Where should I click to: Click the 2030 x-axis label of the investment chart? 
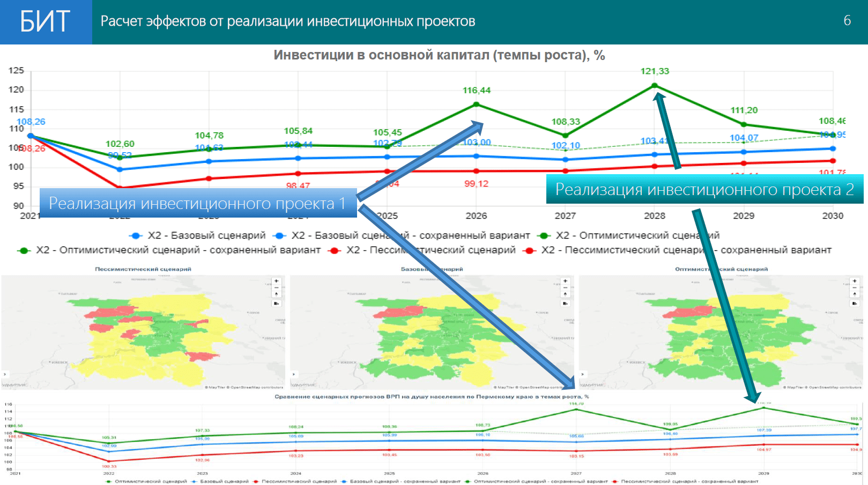point(833,215)
